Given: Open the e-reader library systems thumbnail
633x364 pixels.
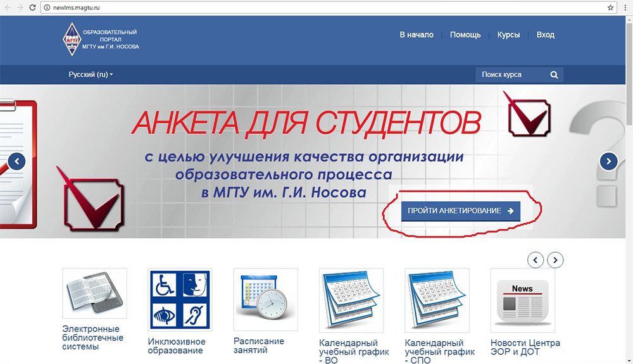Looking at the screenshot, I should point(94,293).
